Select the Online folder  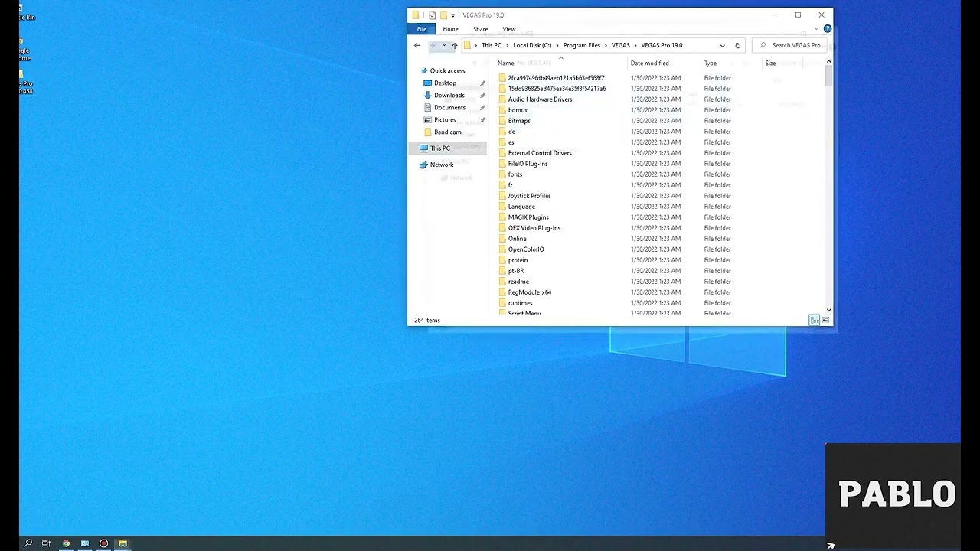[x=518, y=239]
